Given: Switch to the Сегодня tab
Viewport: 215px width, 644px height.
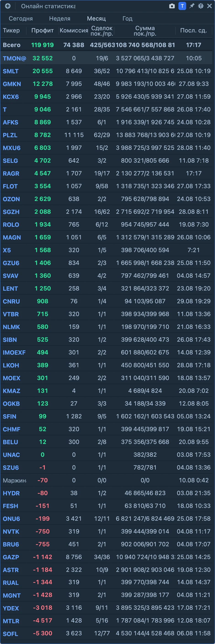Looking at the screenshot, I should [21, 18].
